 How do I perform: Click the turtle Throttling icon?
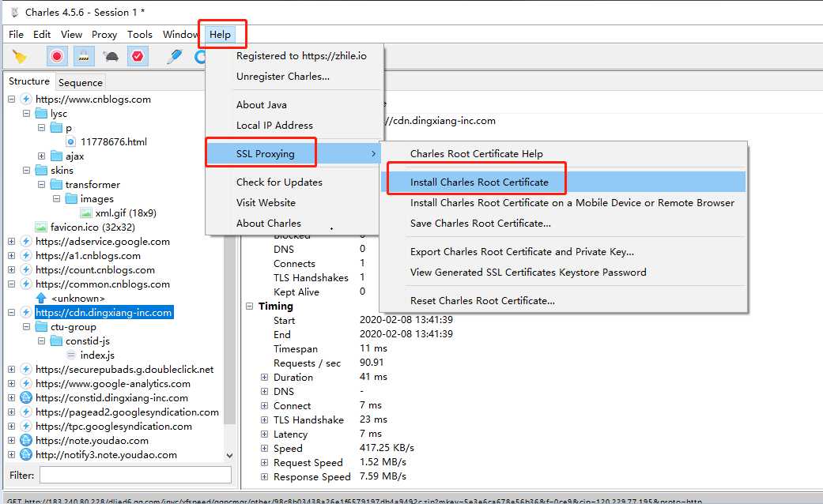coord(111,56)
